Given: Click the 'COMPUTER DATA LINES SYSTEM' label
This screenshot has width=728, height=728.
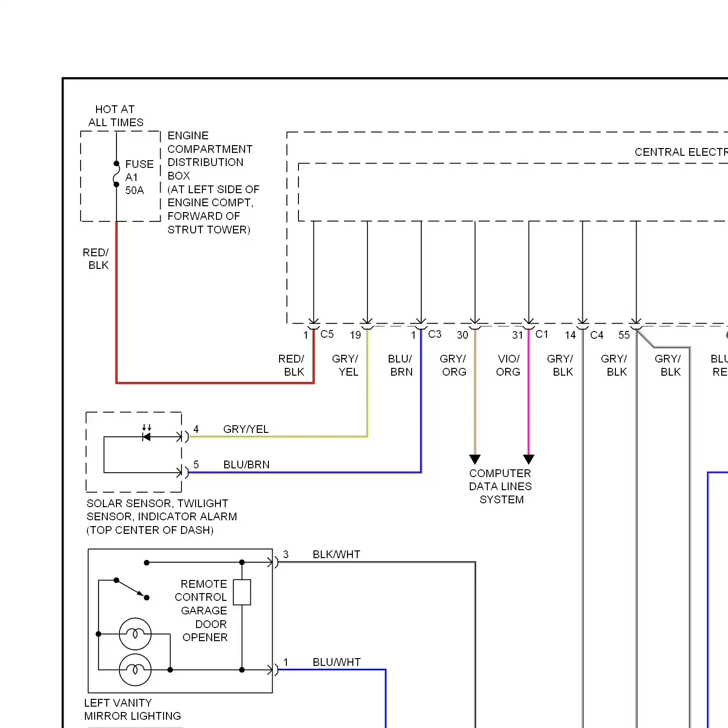Looking at the screenshot, I should pos(500,486).
